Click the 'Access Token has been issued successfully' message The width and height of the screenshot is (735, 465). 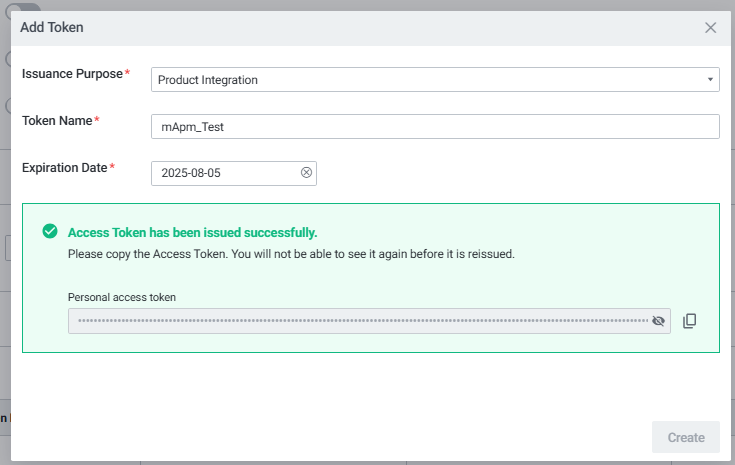192,232
